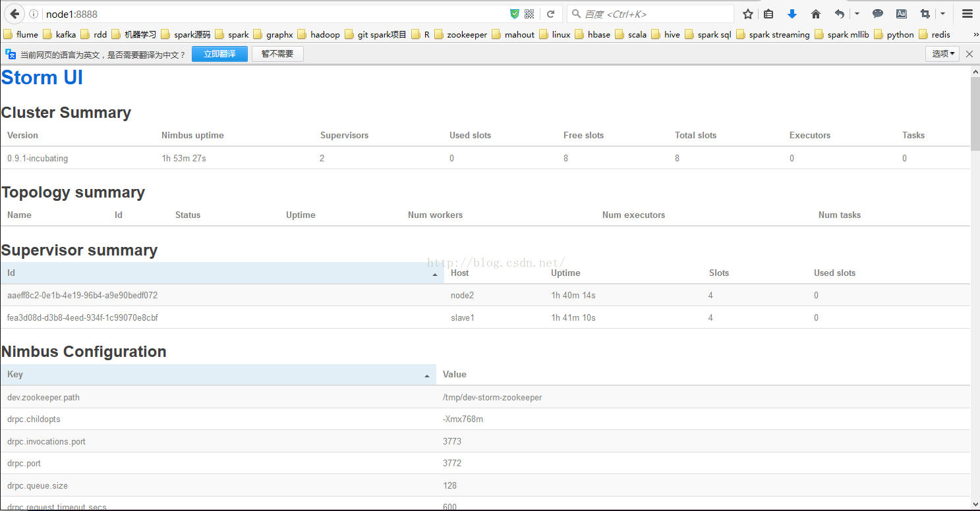Screen dimensions: 980x511
Task: Open the kafka bookmark folder
Action: tap(59, 35)
